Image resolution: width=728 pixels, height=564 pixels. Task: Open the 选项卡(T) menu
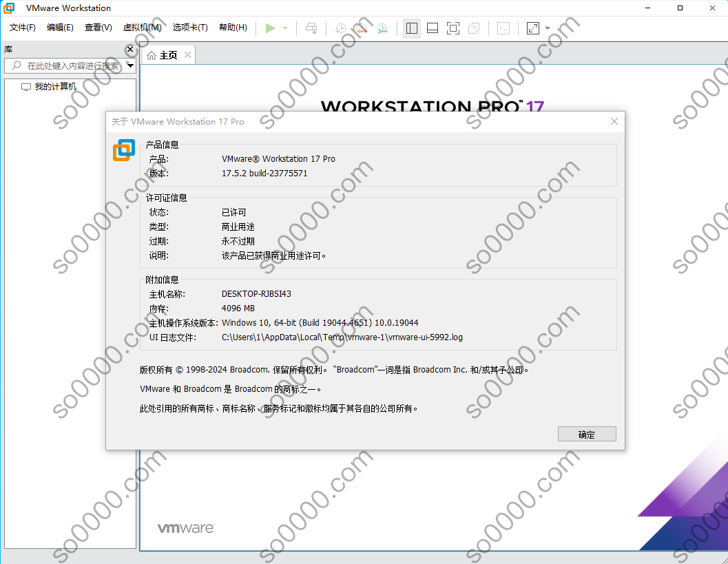pyautogui.click(x=190, y=28)
